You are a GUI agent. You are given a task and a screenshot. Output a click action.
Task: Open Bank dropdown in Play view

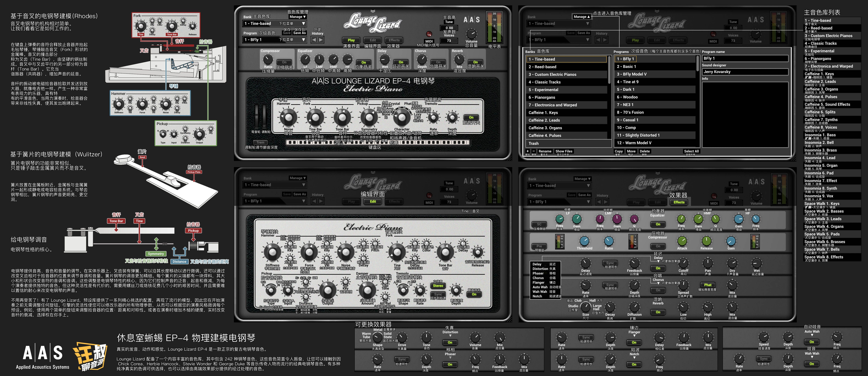coord(275,23)
